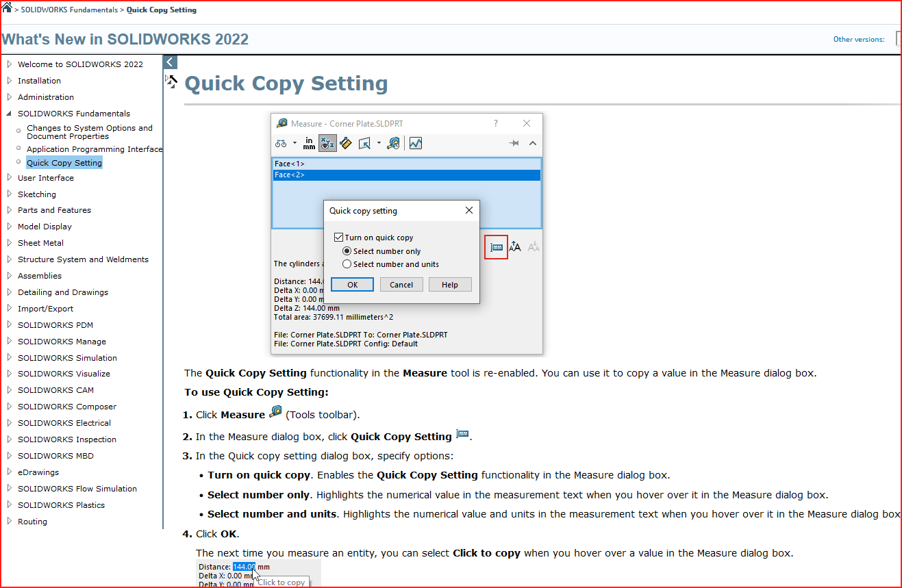This screenshot has width=902, height=588.
Task: Collapse the SOLIDWORKS Fundamentals tree node
Action: [x=9, y=114]
